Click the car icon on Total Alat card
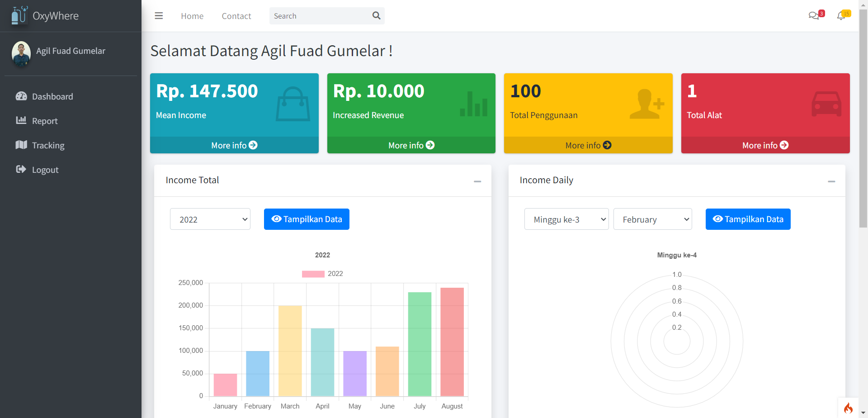Viewport: 868px width, 418px height. pyautogui.click(x=826, y=104)
